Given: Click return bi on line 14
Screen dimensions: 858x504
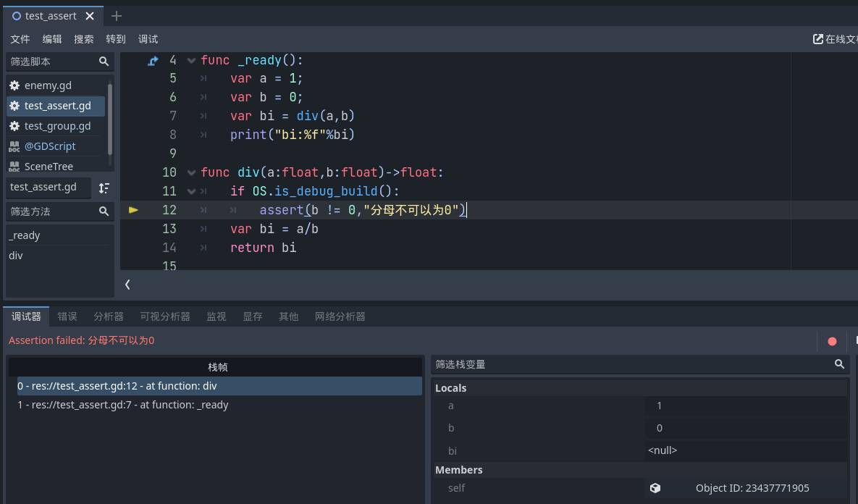Looking at the screenshot, I should pos(264,248).
